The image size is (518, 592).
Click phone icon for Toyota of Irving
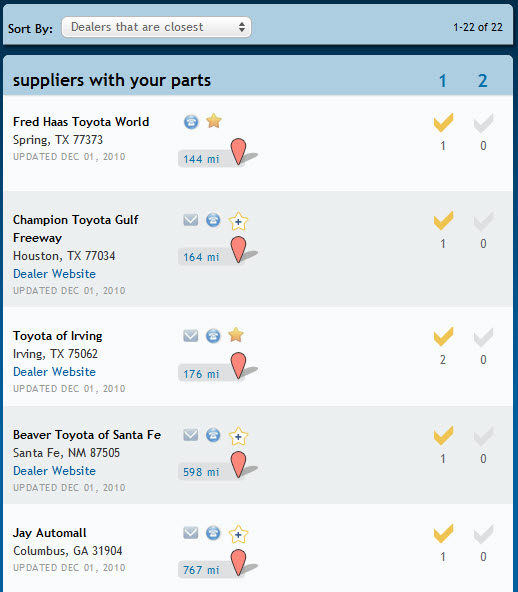(x=213, y=336)
